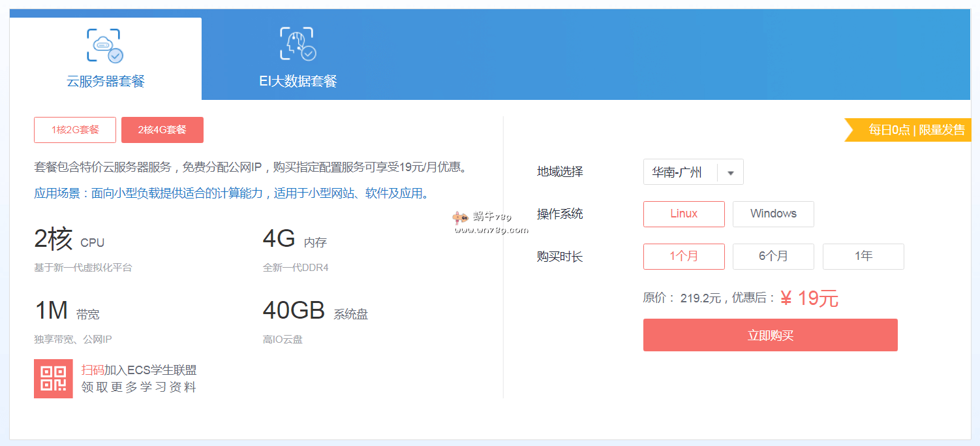
Task: Click the snail watermark logo
Action: [x=461, y=217]
